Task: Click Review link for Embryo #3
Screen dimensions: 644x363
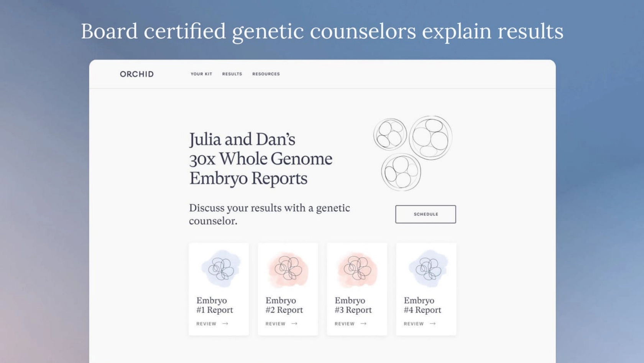Action: click(x=344, y=324)
